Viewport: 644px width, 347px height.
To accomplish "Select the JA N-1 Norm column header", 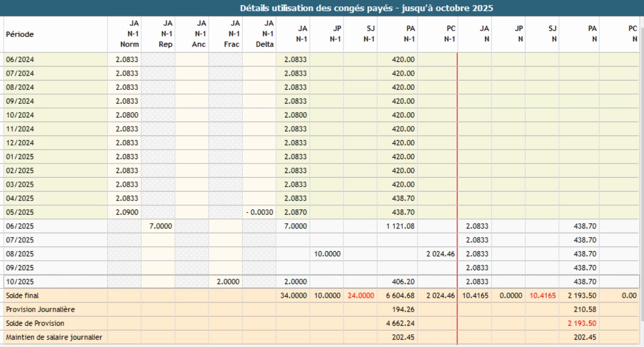I will pyautogui.click(x=124, y=34).
